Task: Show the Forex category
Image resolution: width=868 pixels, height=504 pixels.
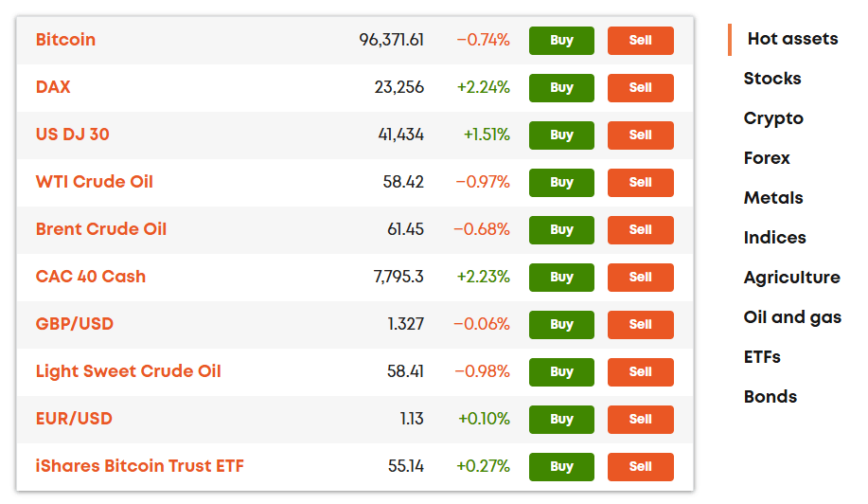Action: pyautogui.click(x=767, y=158)
